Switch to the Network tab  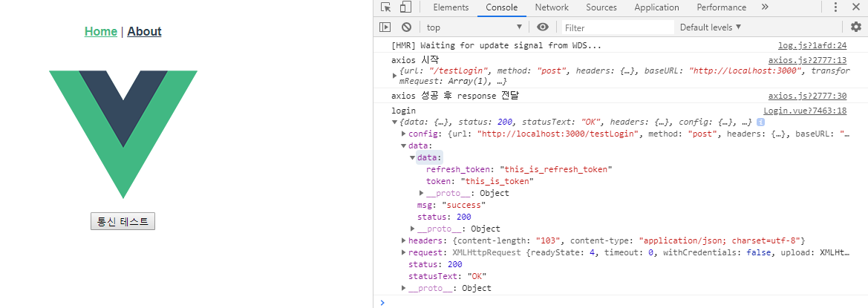[x=552, y=7]
